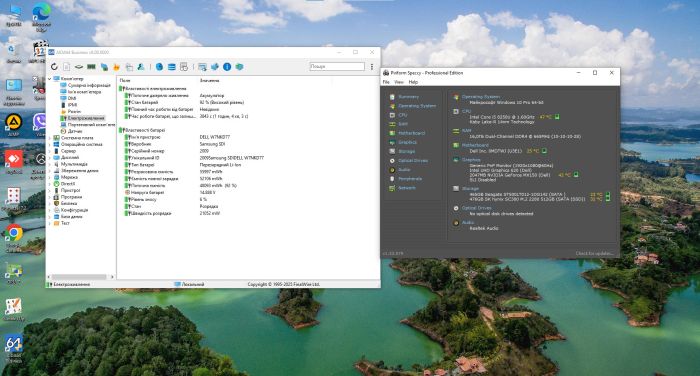Click the blue info circle icon in AIDA64 toolbar
The width and height of the screenshot is (700, 376).
click(227, 67)
